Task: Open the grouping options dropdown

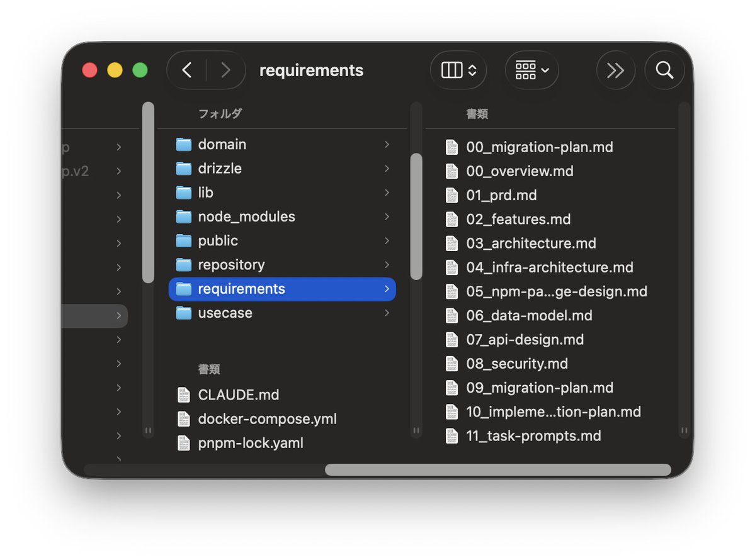Action: (x=531, y=70)
